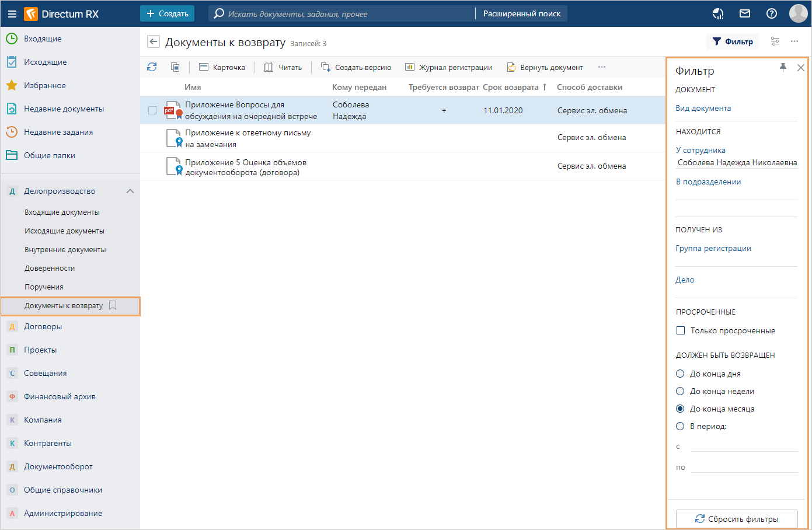The image size is (812, 530).
Task: Open the hamburger menu next to Directum RX
Action: [12, 13]
